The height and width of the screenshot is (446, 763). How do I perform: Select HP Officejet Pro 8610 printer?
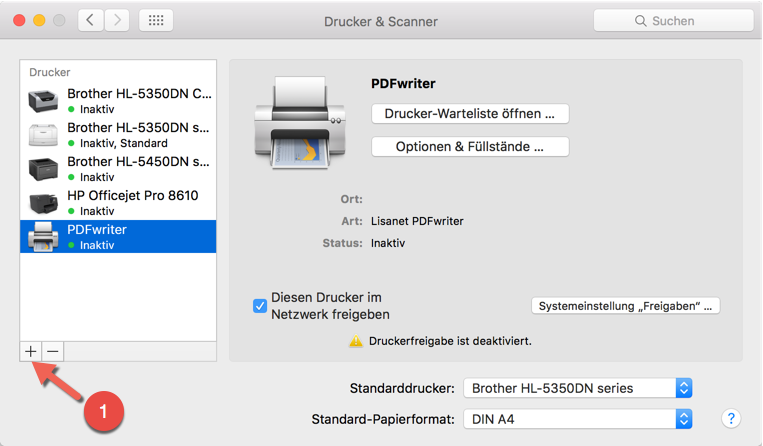click(118, 203)
